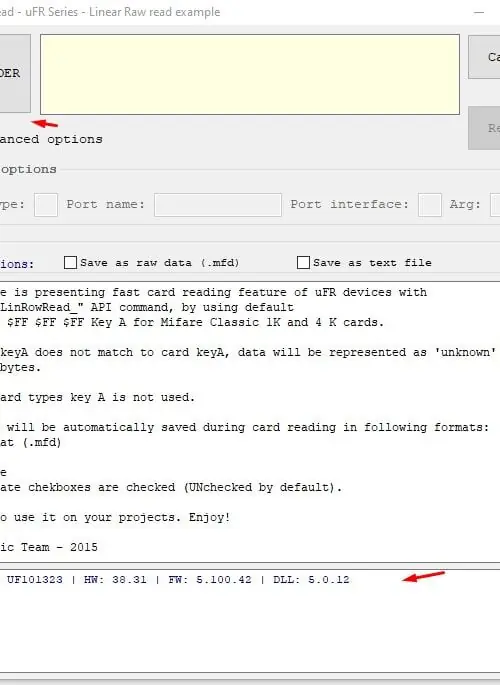
Task: Click reader serial UF101323 in status line
Action: coord(34,580)
